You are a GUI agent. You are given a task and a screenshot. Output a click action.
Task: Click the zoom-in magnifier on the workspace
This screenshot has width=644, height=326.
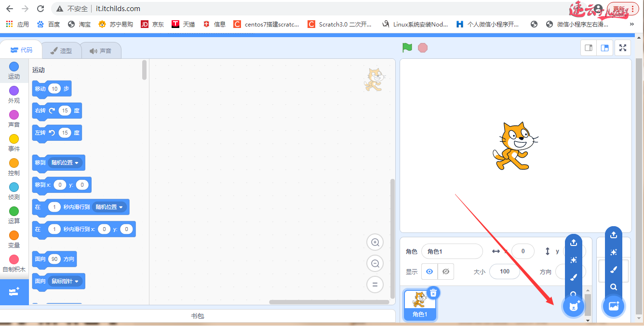coord(375,242)
